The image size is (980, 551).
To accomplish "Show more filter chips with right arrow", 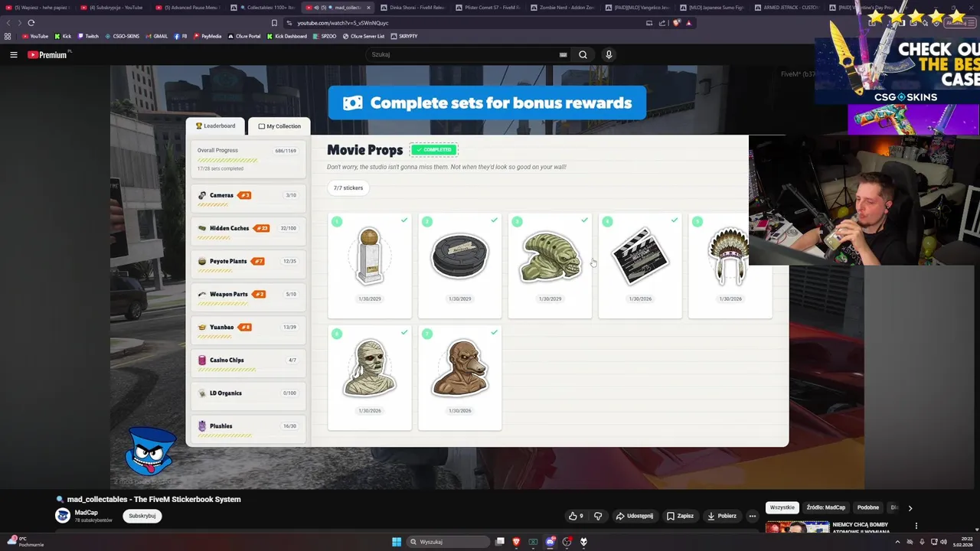I will tap(910, 507).
